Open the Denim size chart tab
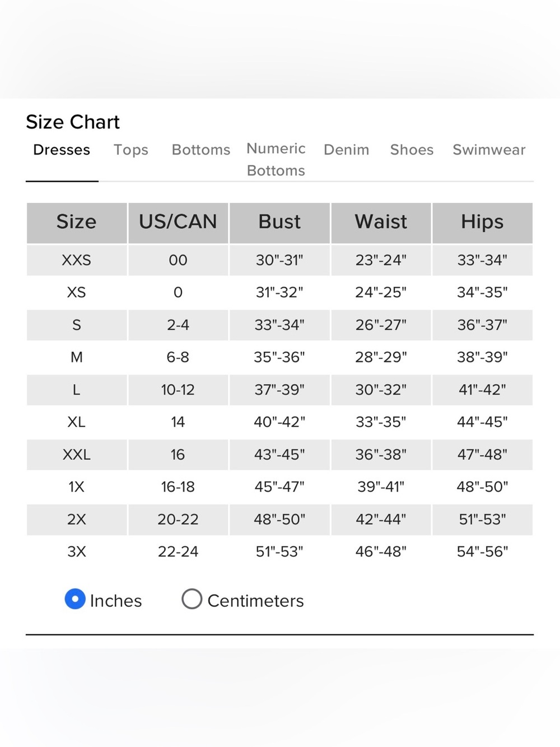 pyautogui.click(x=347, y=150)
